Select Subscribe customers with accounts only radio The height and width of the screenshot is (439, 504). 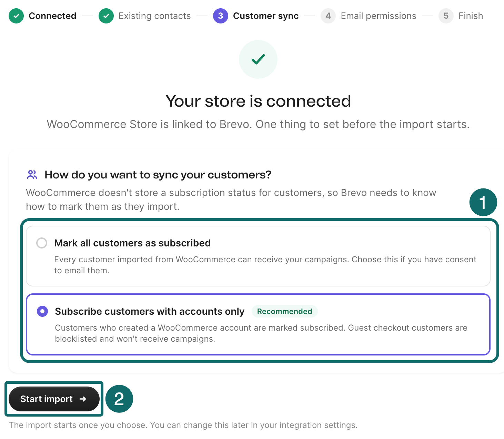[42, 311]
